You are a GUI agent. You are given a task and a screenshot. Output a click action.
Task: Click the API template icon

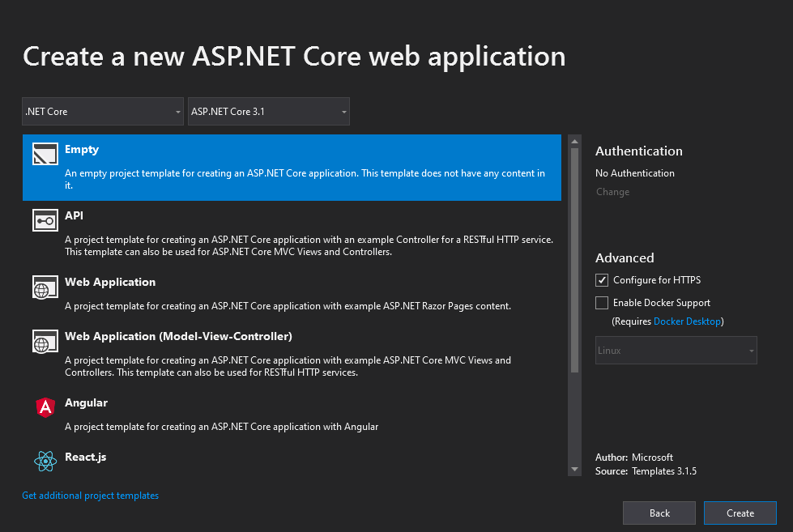(45, 220)
